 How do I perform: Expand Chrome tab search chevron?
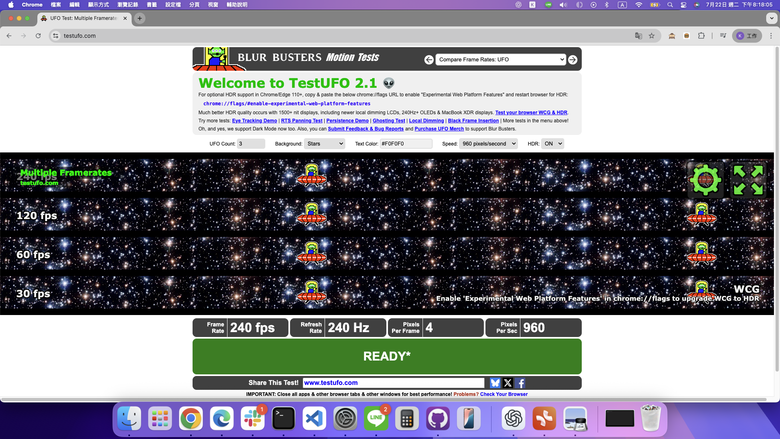771,18
